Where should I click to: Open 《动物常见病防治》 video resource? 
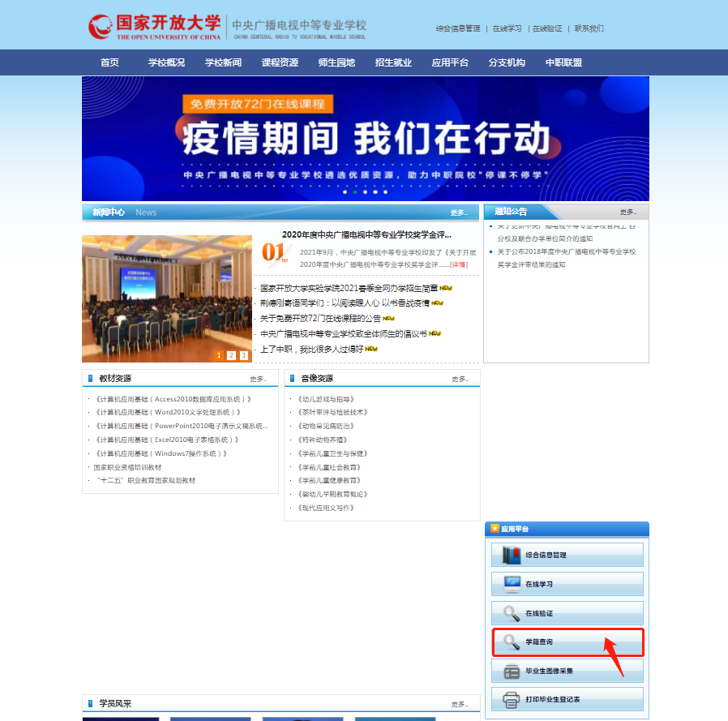point(325,426)
